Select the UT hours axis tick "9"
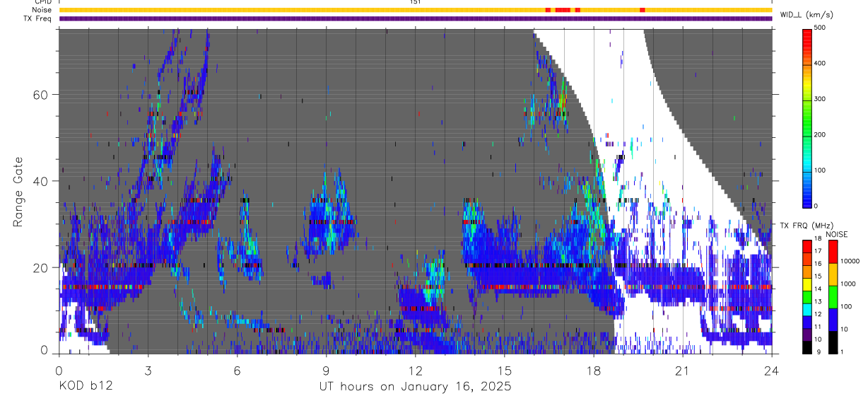868x401 pixels. point(326,370)
